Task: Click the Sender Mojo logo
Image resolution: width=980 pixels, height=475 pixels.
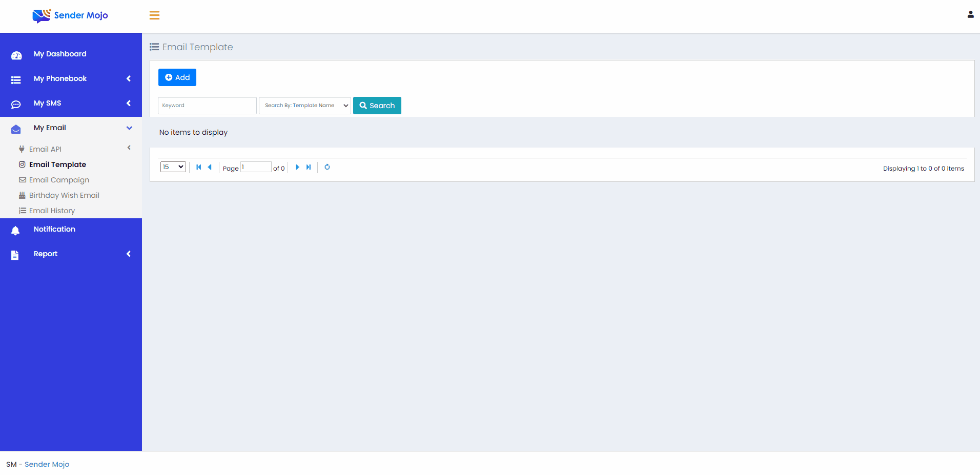Action: (70, 15)
